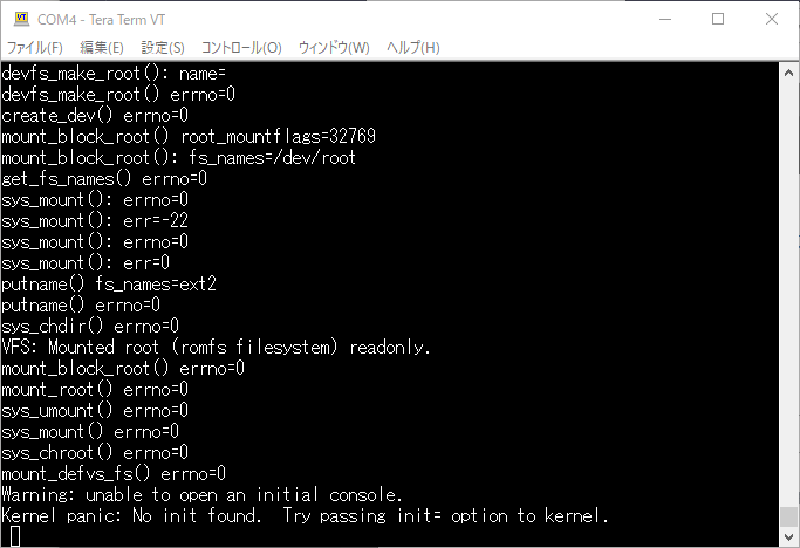The height and width of the screenshot is (548, 800).
Task: Click the scrollbar up arrow
Action: pos(789,71)
